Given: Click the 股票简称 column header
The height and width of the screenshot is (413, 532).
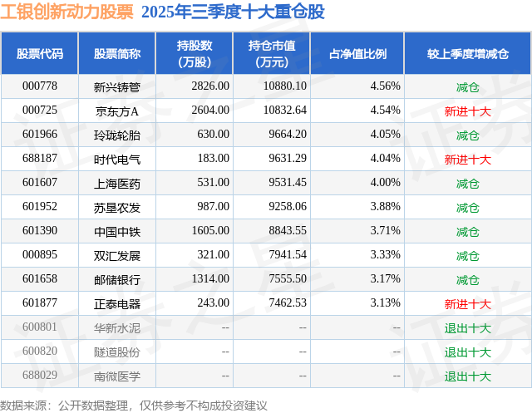Looking at the screenshot, I should pyautogui.click(x=117, y=53).
